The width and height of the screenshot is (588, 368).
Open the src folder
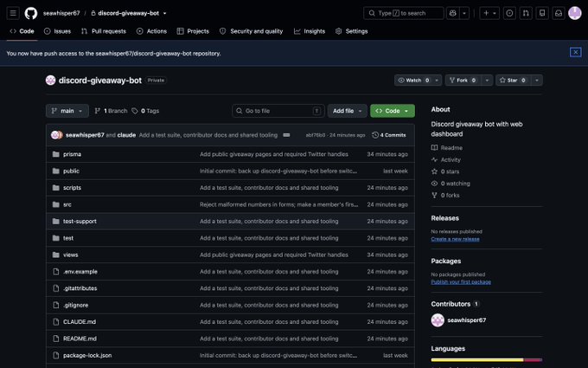(x=67, y=204)
